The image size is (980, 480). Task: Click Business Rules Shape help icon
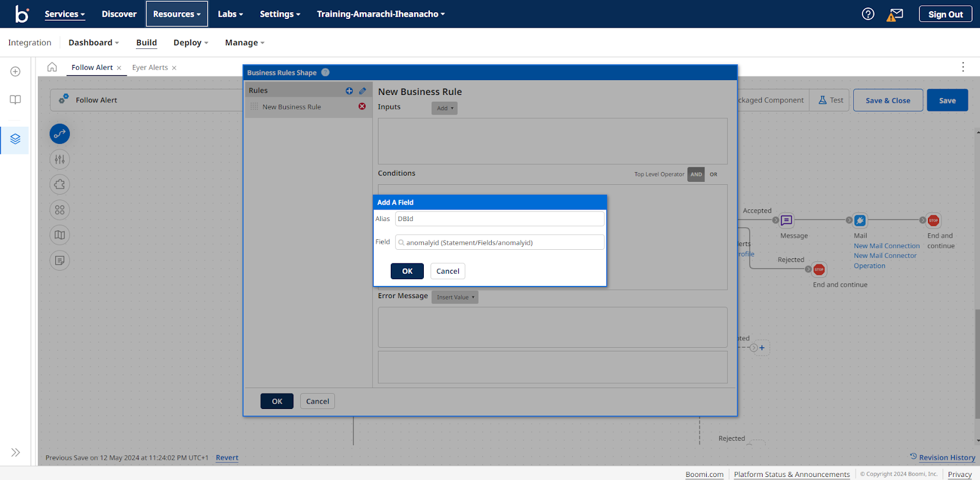(325, 72)
